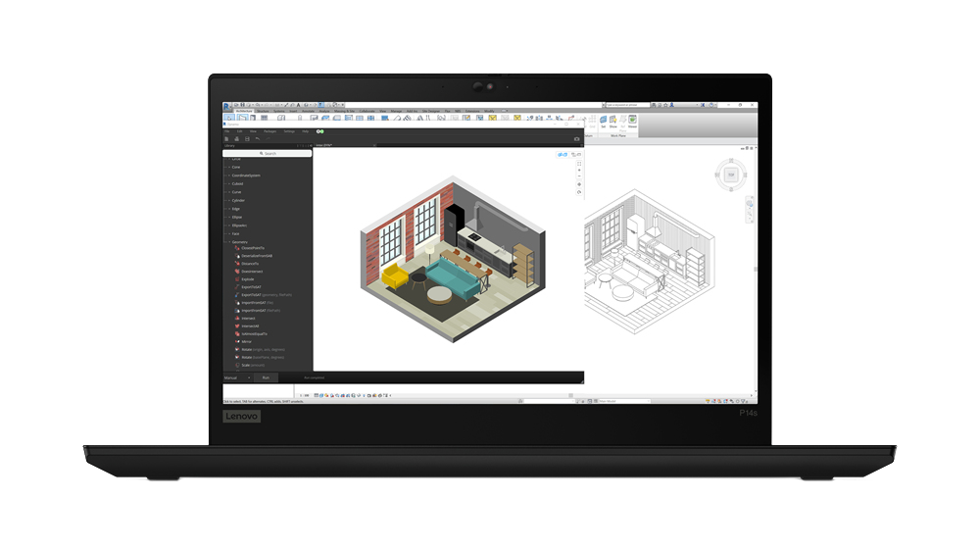The image size is (980, 551).
Task: Open the Settings menu in Dynamo
Action: point(288,130)
